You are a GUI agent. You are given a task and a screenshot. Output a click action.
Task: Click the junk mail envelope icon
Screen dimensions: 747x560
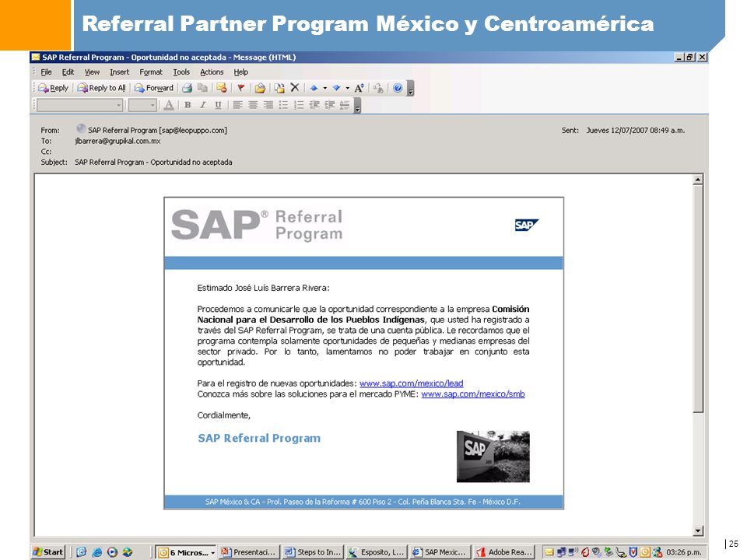tap(222, 88)
